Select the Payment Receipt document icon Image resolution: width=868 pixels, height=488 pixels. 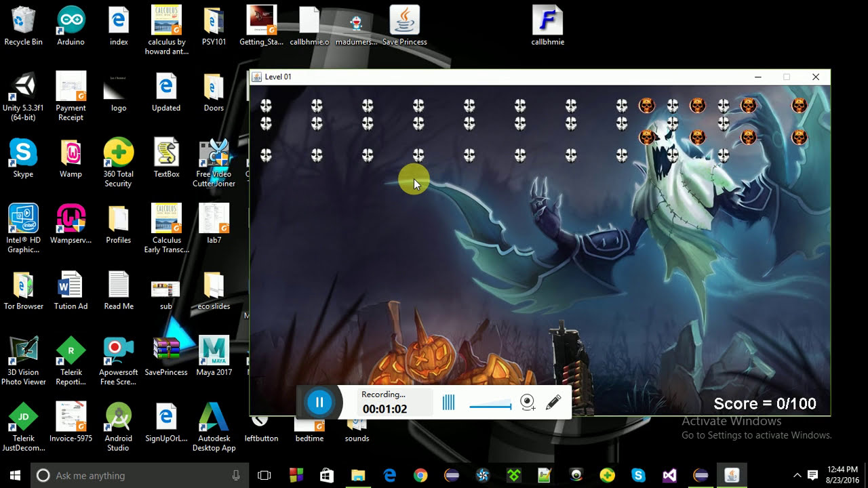point(71,97)
